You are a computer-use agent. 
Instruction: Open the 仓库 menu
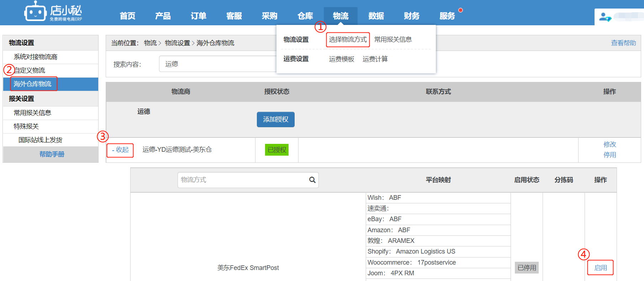pyautogui.click(x=305, y=16)
